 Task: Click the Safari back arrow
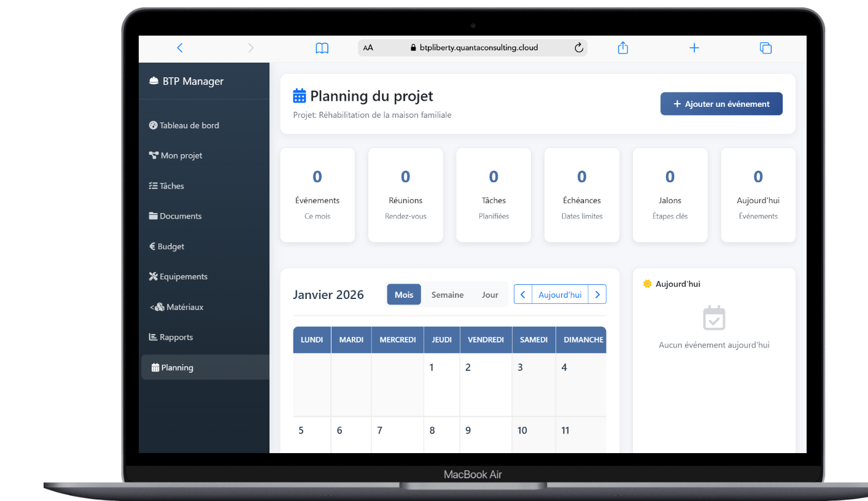click(x=179, y=48)
